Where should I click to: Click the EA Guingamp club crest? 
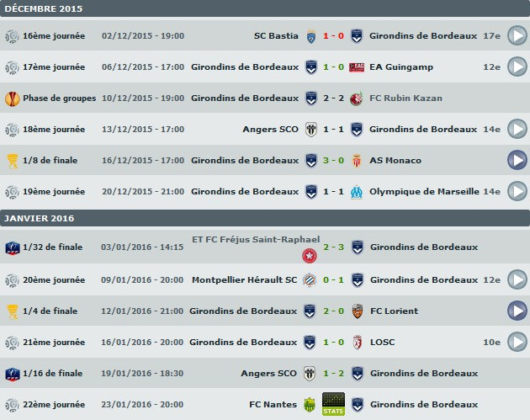[x=357, y=67]
